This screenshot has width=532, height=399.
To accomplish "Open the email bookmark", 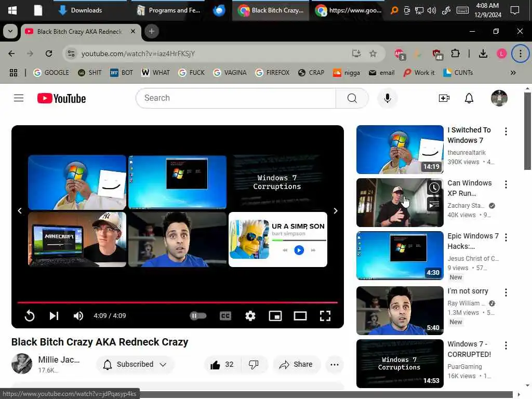I will click(382, 73).
